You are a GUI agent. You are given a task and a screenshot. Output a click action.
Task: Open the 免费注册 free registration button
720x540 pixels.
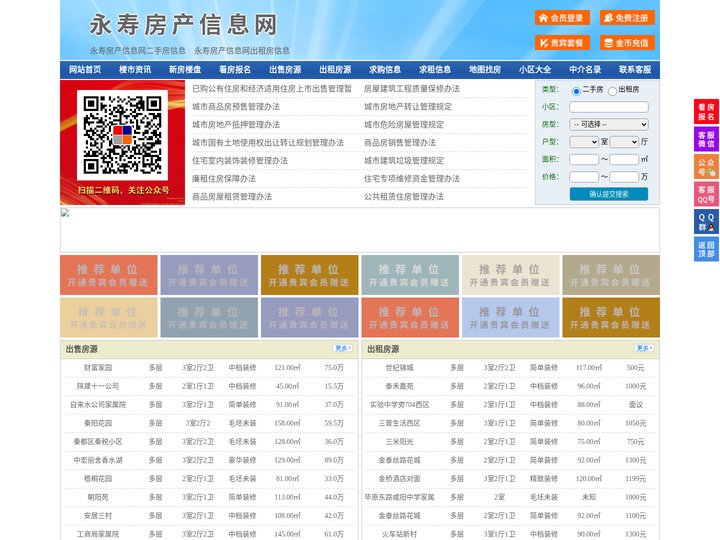tap(627, 18)
